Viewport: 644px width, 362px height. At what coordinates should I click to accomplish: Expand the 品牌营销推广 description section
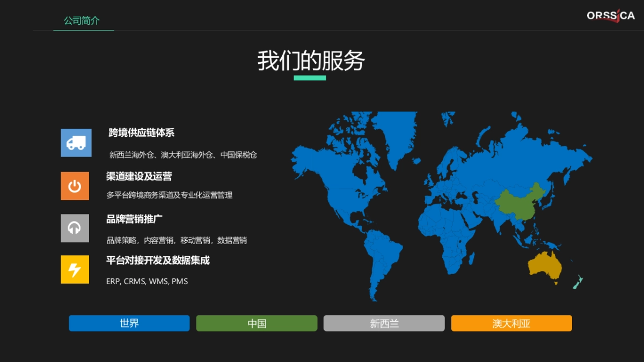tap(133, 219)
